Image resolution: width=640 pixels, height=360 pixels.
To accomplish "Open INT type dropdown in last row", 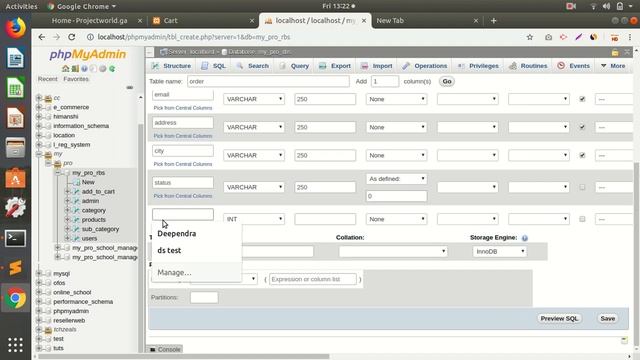I will click(x=254, y=219).
